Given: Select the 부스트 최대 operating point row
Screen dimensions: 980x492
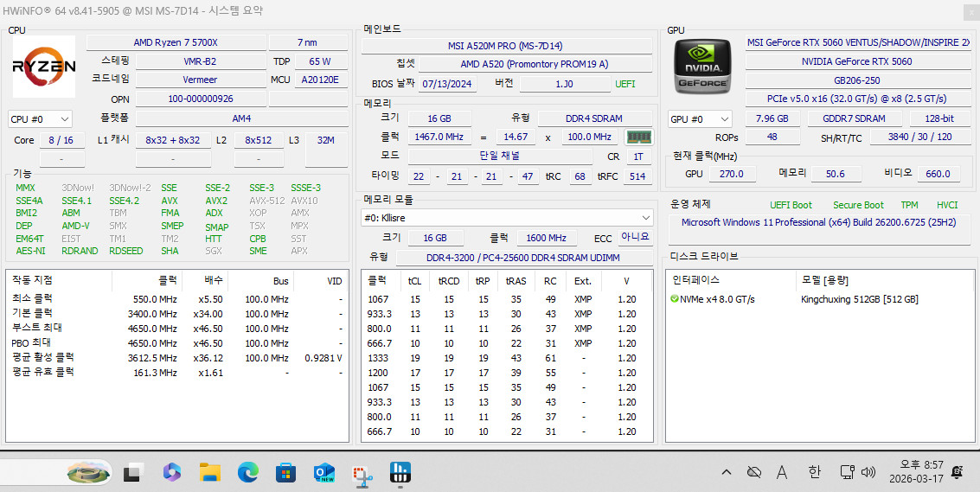Looking at the screenshot, I should (x=176, y=329).
